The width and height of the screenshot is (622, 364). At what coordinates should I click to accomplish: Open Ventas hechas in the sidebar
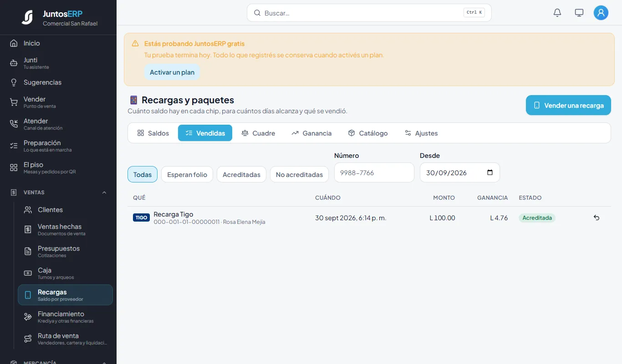click(65, 229)
